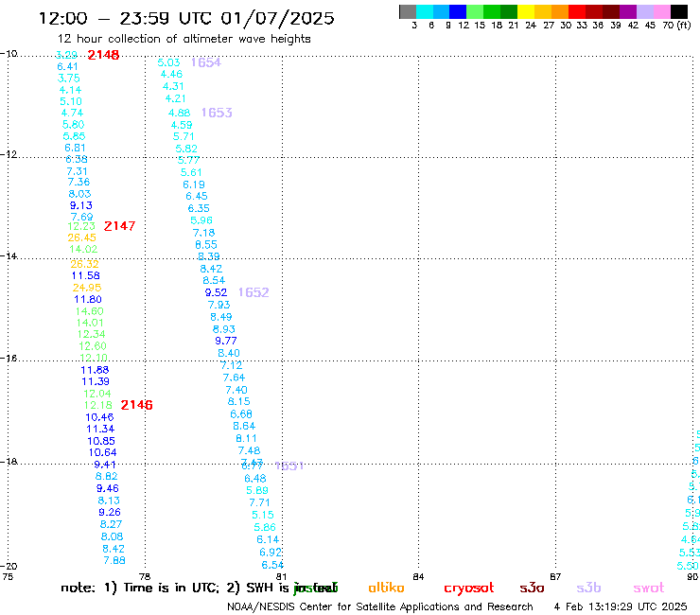
Task: Click the lavender pass number 1651
Action: 289,466
